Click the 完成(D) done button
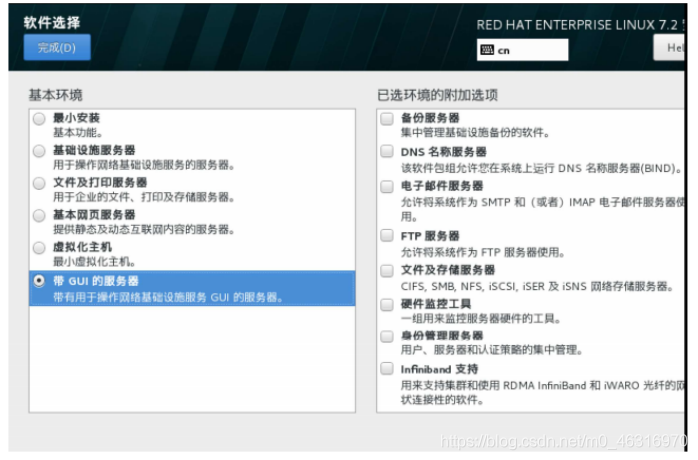698x460 pixels. (57, 47)
